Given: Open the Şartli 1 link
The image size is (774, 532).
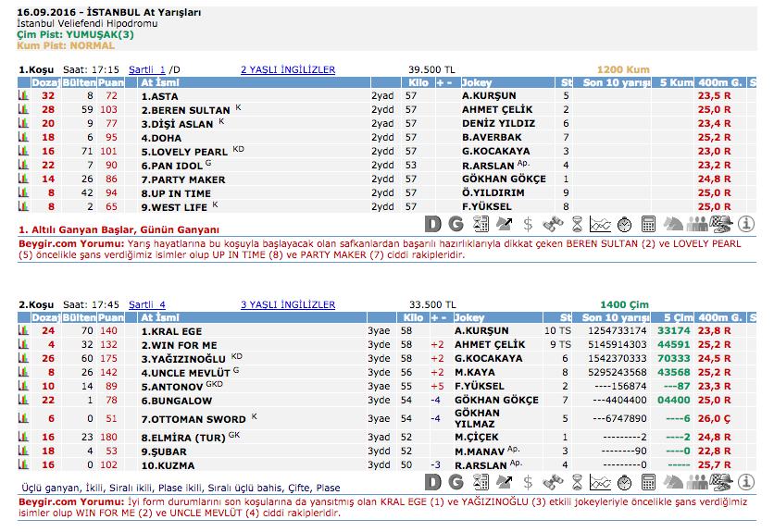Looking at the screenshot, I should point(147,69).
